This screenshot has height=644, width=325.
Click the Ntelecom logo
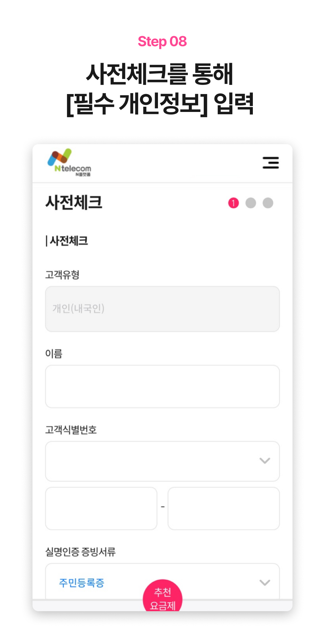[70, 162]
